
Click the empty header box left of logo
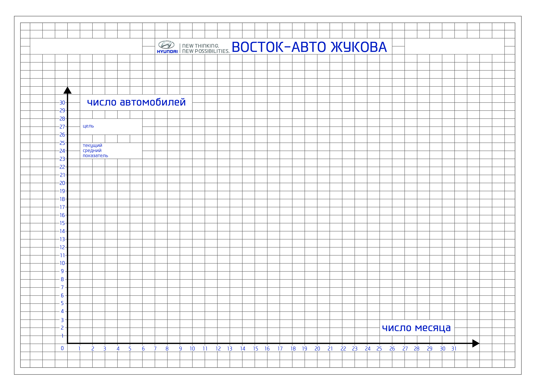click(86, 46)
